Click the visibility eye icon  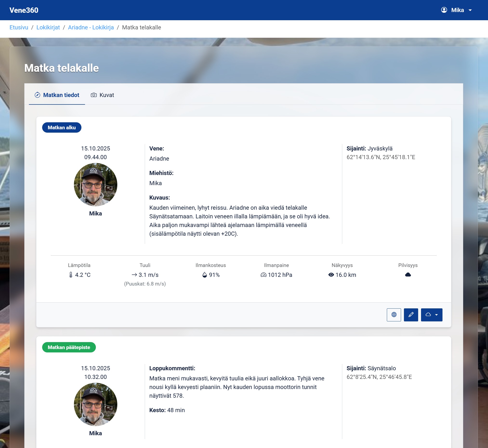coord(331,275)
